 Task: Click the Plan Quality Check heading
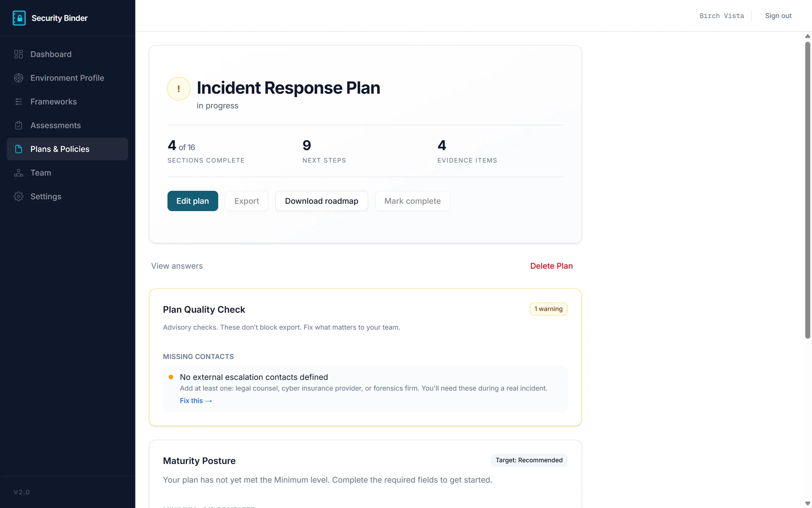click(204, 309)
